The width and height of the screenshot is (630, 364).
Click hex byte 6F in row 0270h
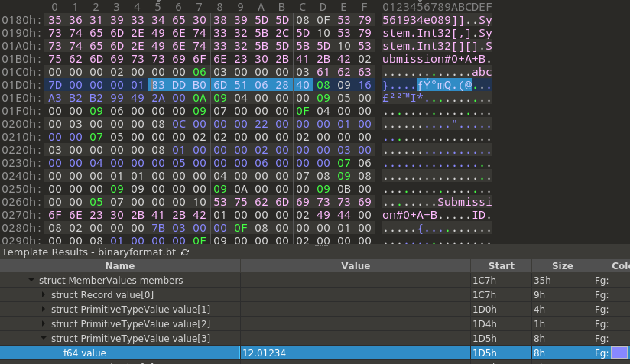54,215
